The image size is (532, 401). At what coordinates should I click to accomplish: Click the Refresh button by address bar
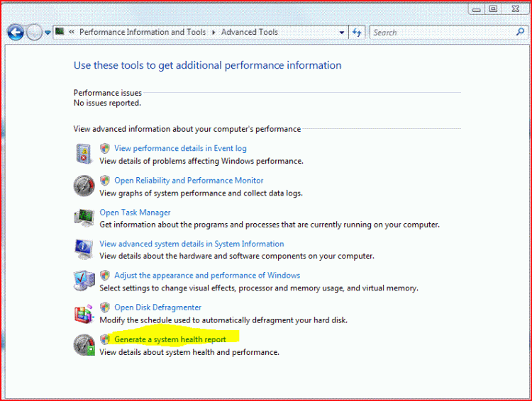point(357,33)
